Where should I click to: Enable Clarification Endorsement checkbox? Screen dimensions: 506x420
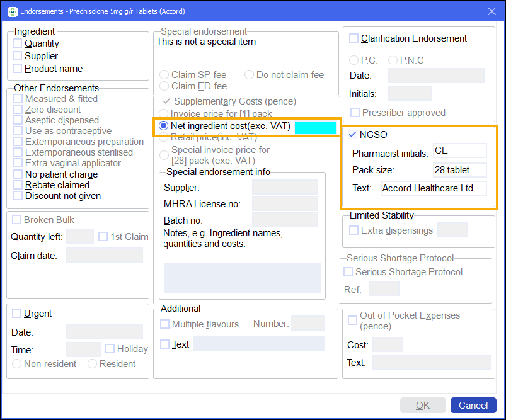pyautogui.click(x=354, y=38)
